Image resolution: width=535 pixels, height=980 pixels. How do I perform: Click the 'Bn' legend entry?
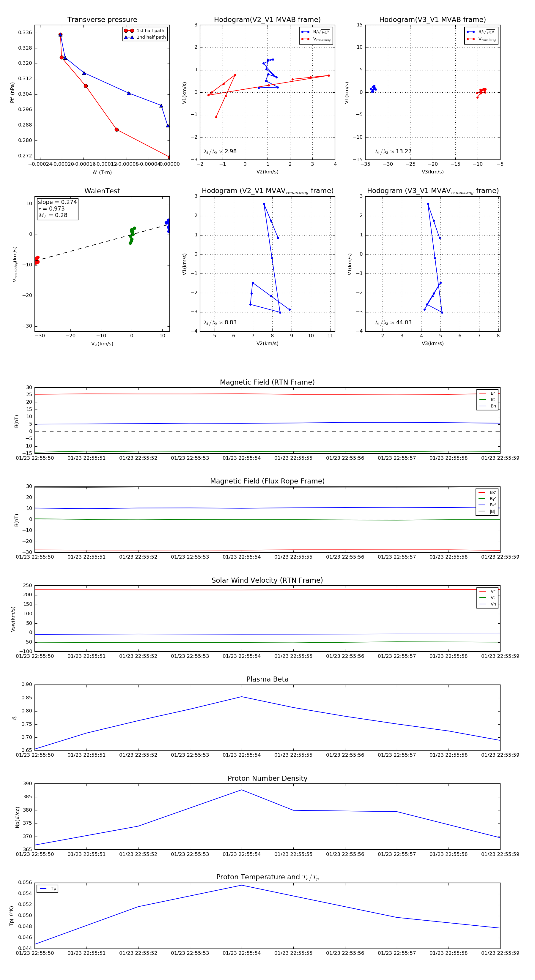pos(488,406)
